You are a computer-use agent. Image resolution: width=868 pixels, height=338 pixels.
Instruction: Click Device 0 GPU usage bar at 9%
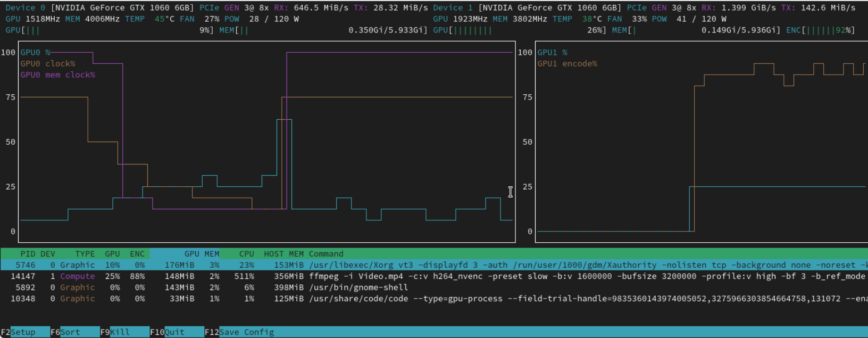[x=110, y=30]
